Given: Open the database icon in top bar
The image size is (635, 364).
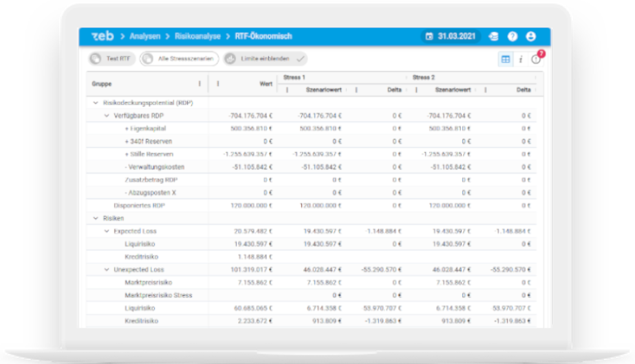Looking at the screenshot, I should click(493, 36).
